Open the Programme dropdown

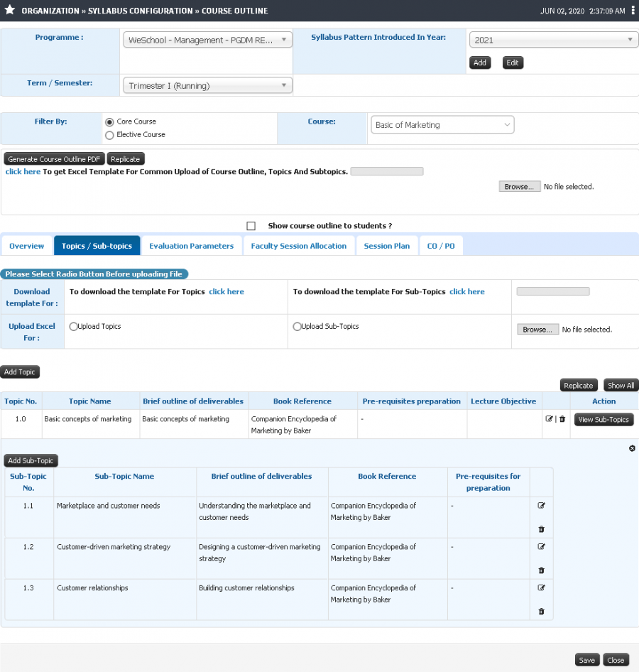(208, 40)
